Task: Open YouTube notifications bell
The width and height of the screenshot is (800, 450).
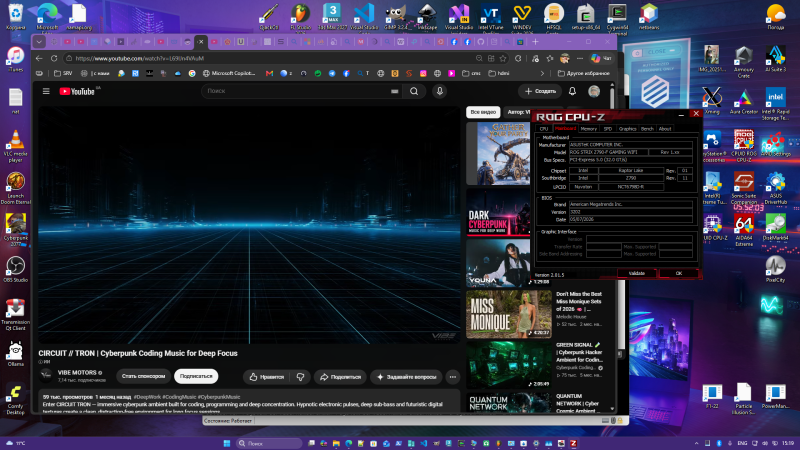Action: [x=572, y=91]
